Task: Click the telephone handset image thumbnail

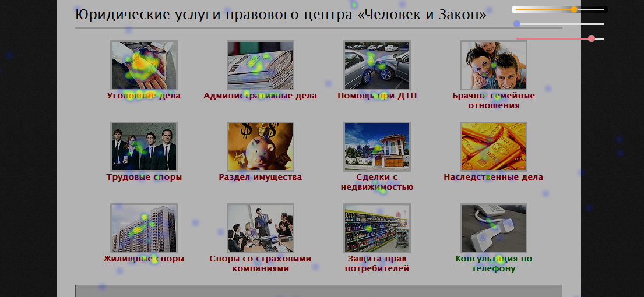Action: (493, 228)
